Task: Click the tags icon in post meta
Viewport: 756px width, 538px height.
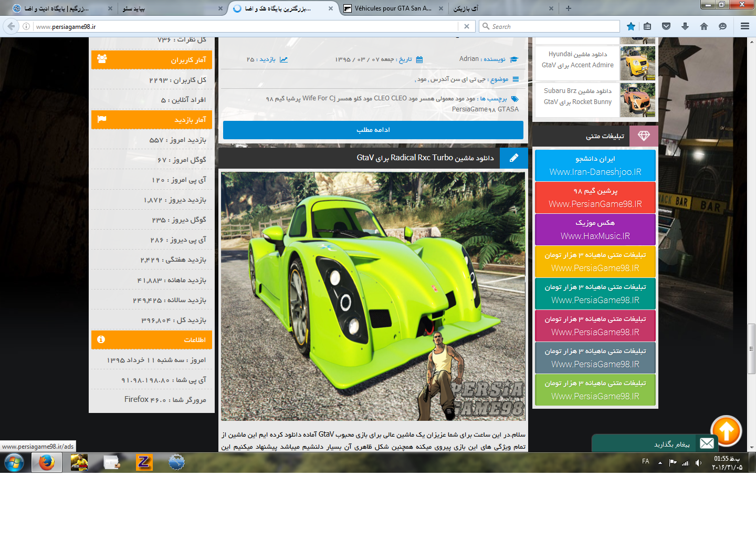Action: pos(515,98)
